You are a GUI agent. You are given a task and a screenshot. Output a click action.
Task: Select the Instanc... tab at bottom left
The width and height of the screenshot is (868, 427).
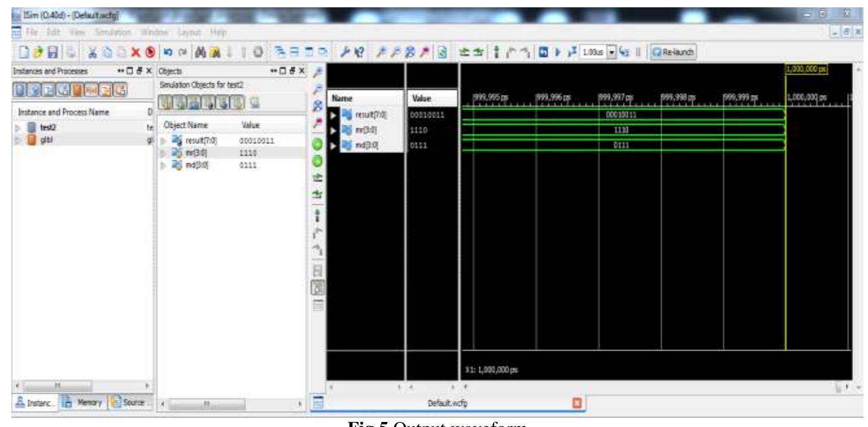[35, 403]
